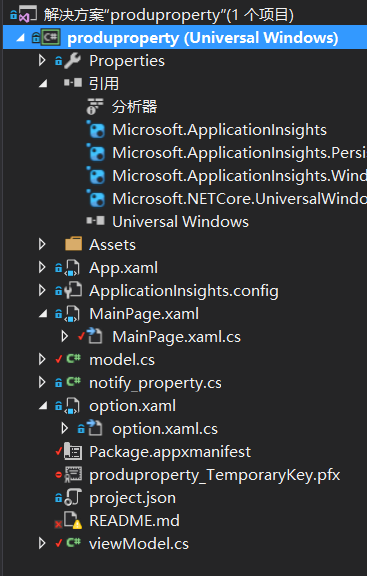Click the Package.appxmanifest file icon
This screenshot has width=367, height=576.
tap(73, 451)
